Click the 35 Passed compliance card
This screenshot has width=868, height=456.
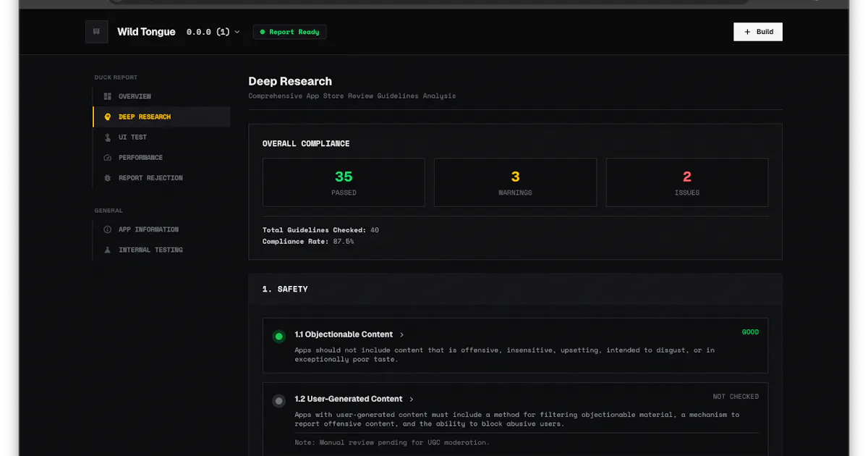[x=344, y=182]
